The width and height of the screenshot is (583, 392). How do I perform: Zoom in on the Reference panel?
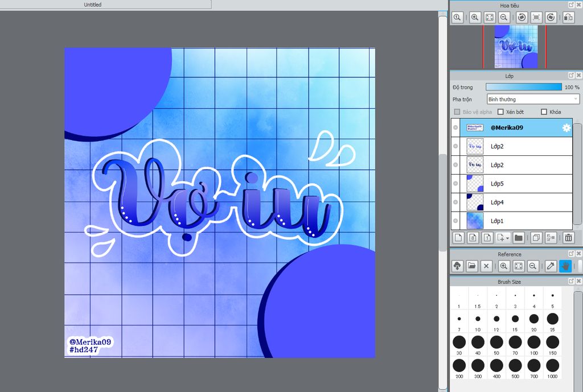point(504,266)
